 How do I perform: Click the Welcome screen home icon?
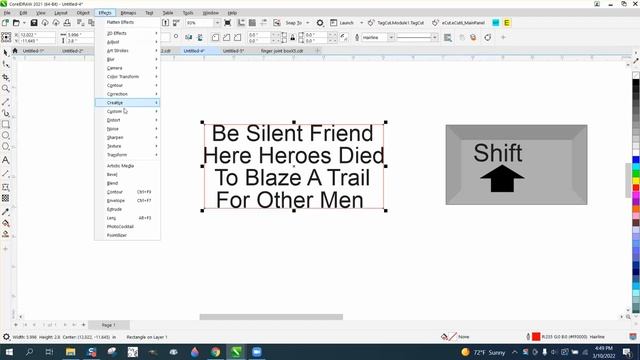(15, 51)
